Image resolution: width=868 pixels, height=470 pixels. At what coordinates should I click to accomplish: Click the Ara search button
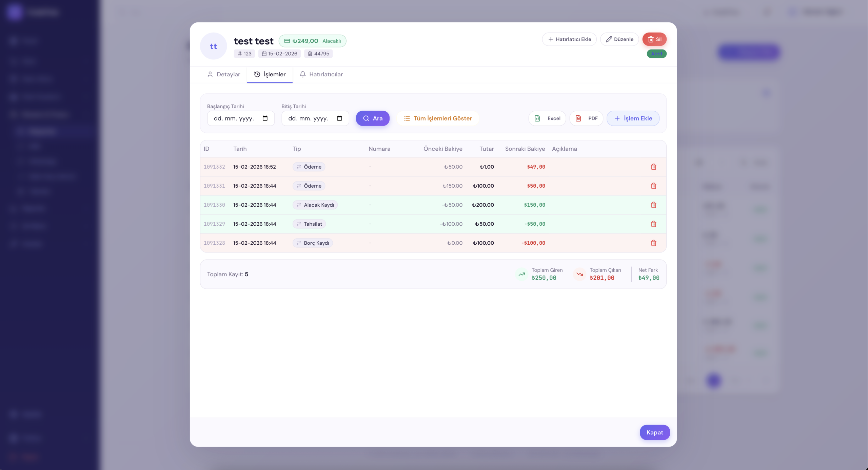[372, 118]
